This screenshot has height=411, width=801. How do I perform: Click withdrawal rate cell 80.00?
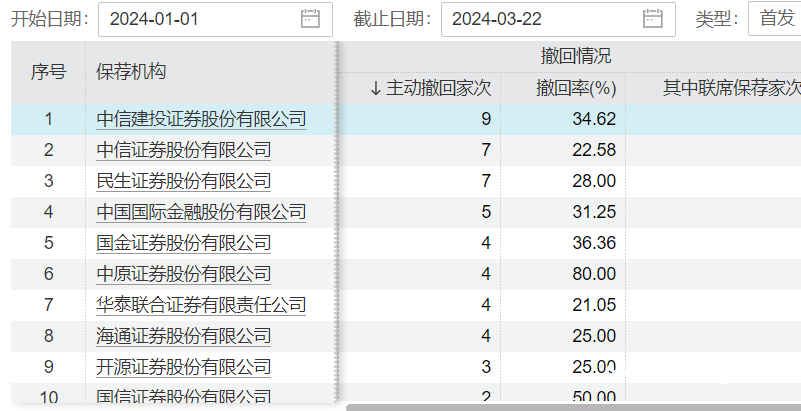pos(594,274)
